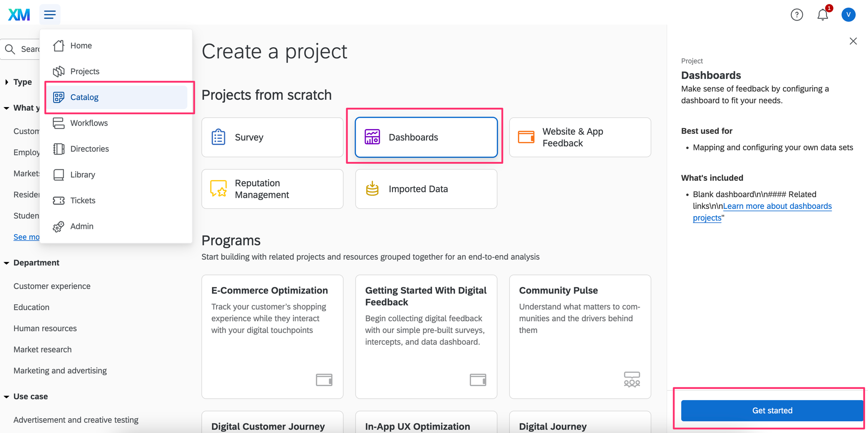Close the Dashboards details panel

tap(853, 41)
